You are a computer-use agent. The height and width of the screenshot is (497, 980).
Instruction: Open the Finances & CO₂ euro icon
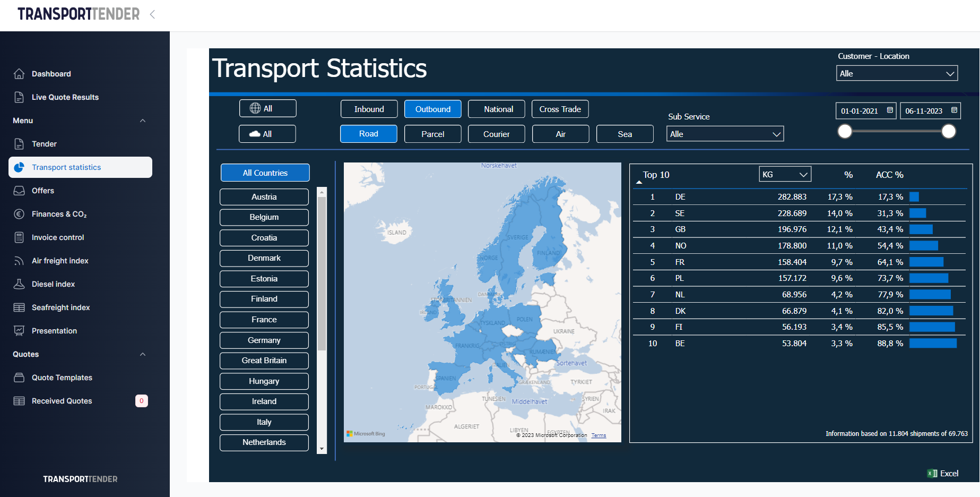point(19,214)
